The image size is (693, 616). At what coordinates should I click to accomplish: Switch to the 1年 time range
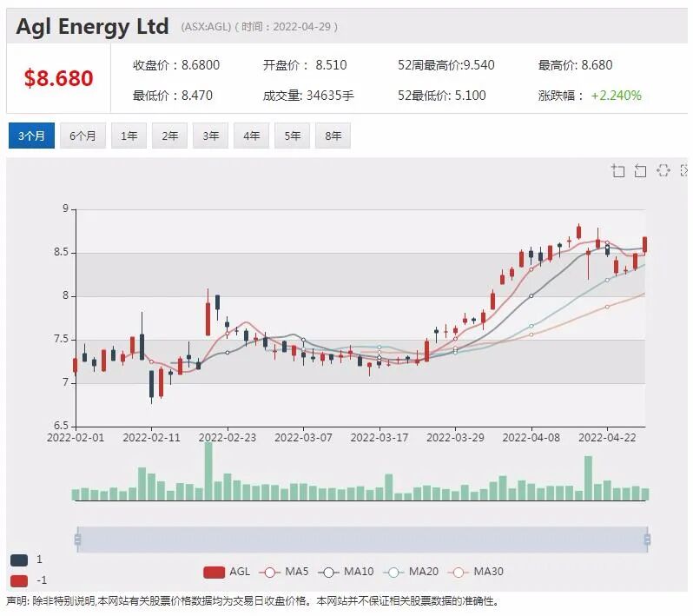(x=129, y=136)
